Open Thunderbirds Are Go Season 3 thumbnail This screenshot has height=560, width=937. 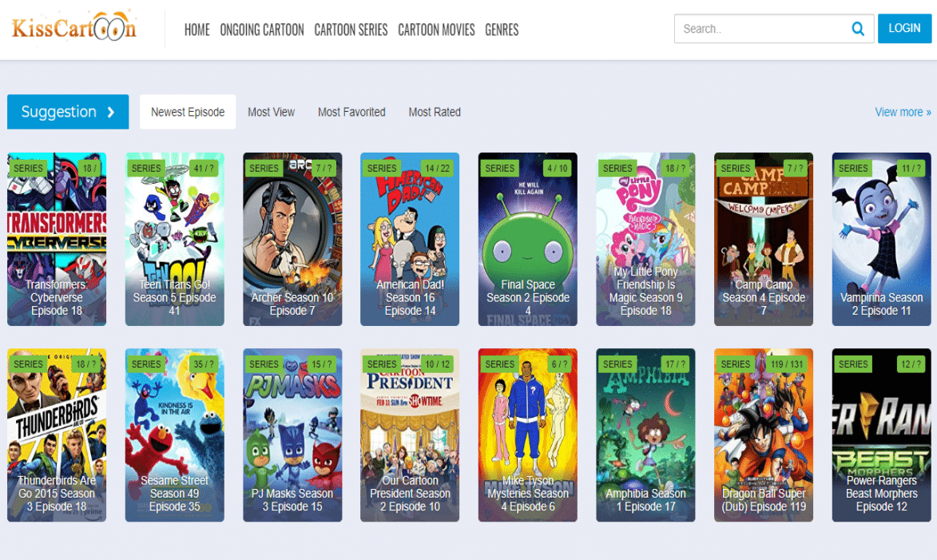point(57,435)
